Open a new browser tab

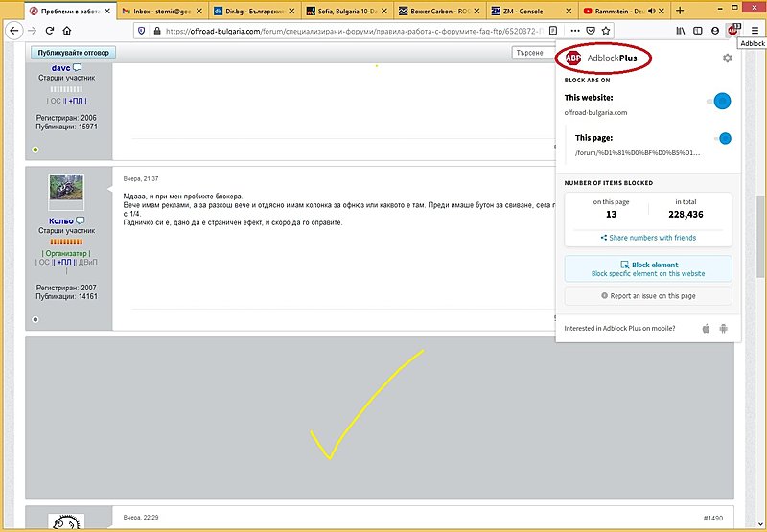tap(680, 11)
